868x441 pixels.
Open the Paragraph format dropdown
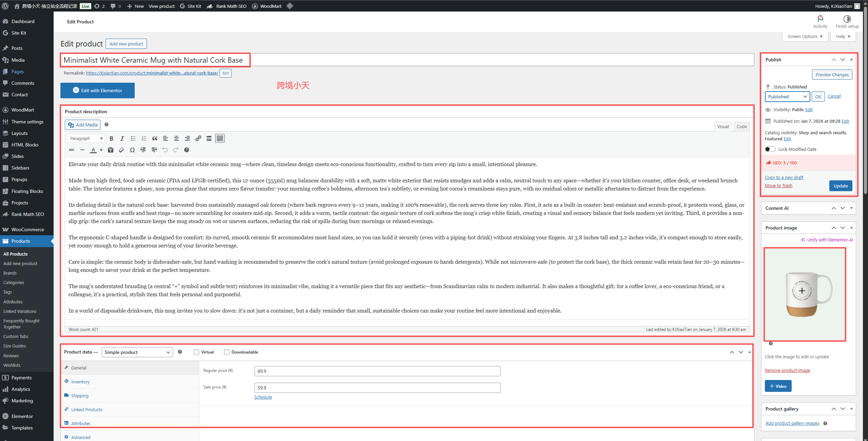click(86, 138)
